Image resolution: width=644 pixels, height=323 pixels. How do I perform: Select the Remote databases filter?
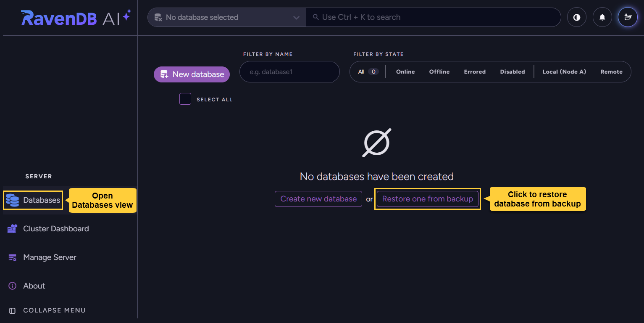pos(611,71)
